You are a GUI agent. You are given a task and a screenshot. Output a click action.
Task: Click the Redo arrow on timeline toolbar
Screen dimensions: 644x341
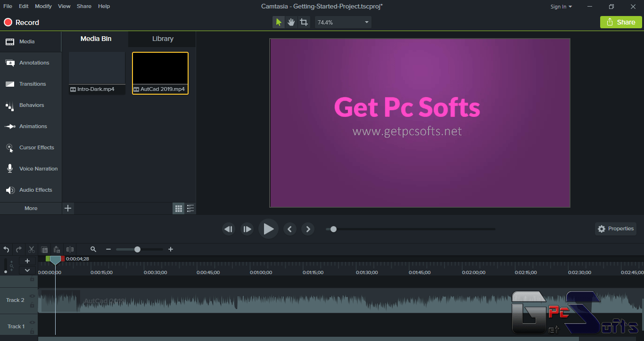click(x=19, y=249)
